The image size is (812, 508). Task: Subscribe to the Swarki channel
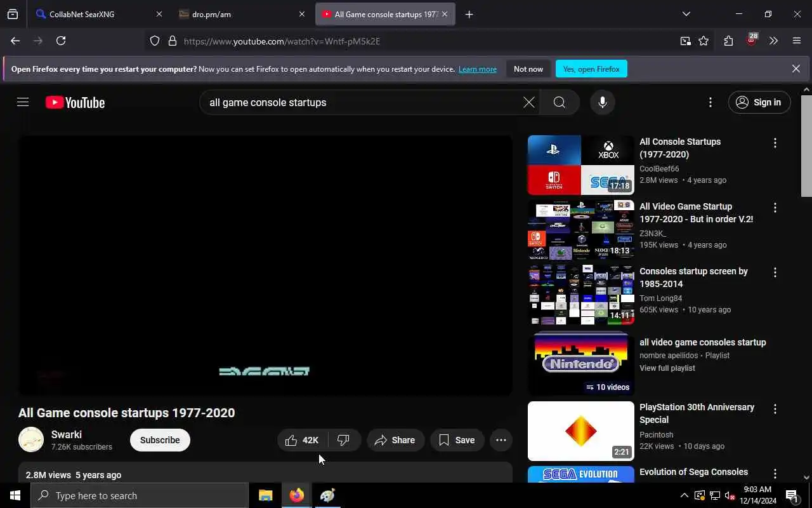pos(160,440)
